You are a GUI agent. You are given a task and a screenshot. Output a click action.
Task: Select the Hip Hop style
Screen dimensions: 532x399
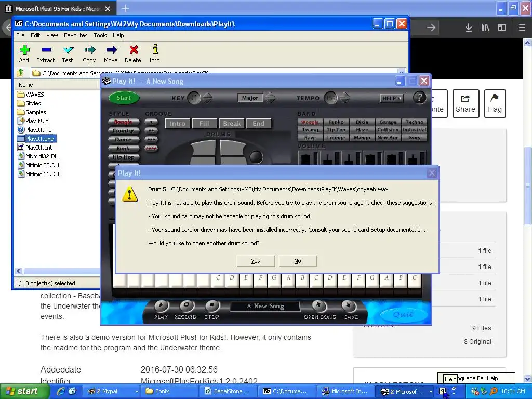point(124,157)
